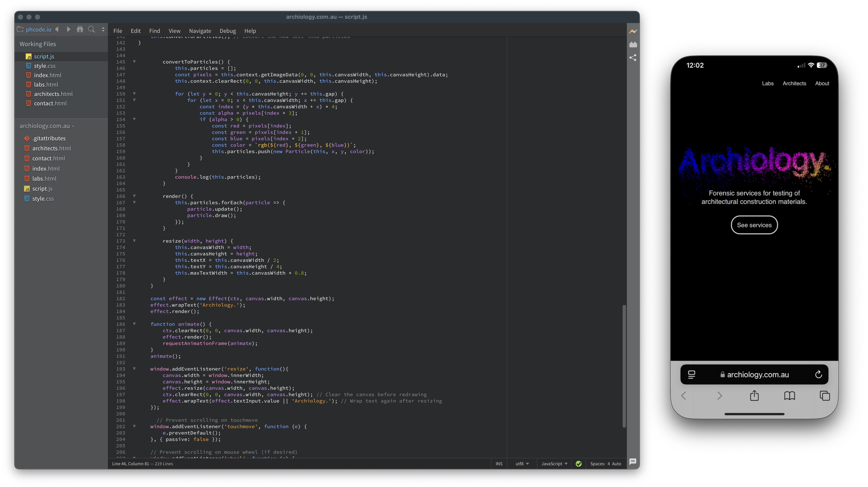This screenshot has height=487, width=868.
Task: Toggle Auto indentation in status bar
Action: pos(616,464)
